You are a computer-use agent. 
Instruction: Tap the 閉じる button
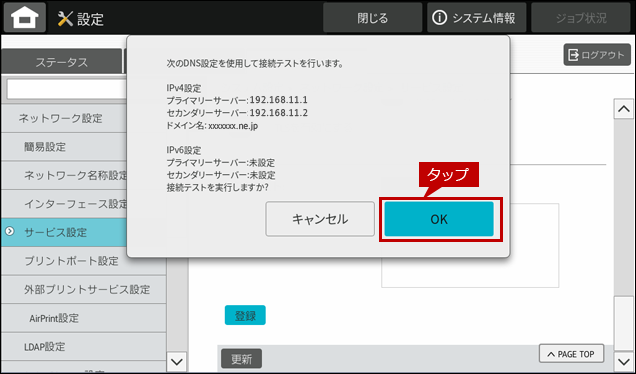(x=372, y=18)
